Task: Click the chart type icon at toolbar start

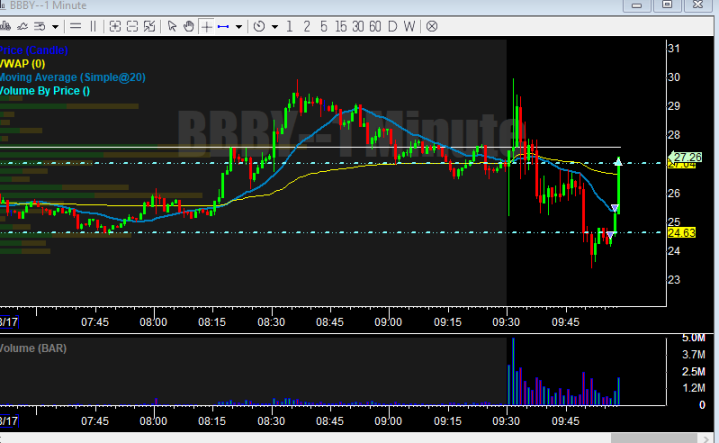Action: (5, 27)
